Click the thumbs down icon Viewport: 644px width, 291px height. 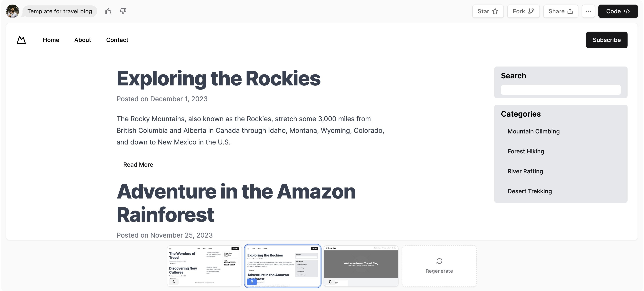[x=123, y=11]
